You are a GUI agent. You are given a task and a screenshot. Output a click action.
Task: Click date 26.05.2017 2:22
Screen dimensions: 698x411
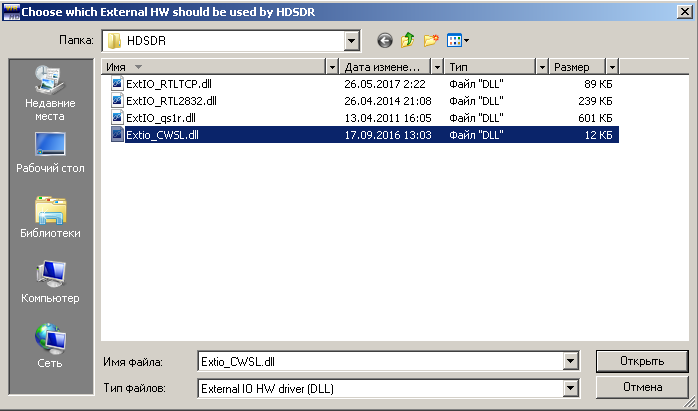coord(385,84)
